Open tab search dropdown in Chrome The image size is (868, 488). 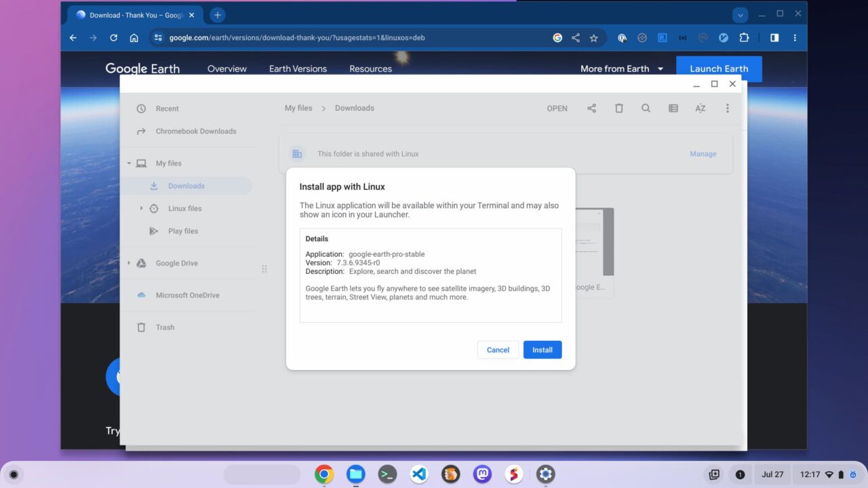(741, 15)
